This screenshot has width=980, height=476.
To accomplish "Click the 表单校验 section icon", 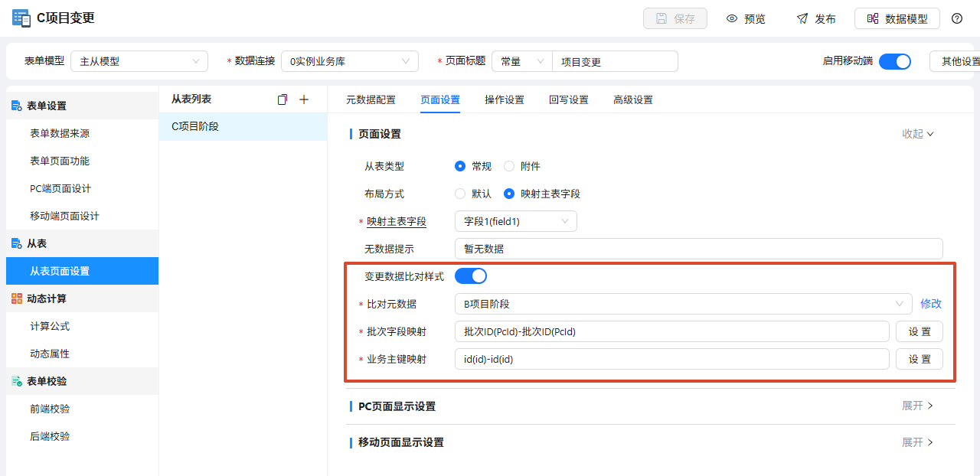I will pyautogui.click(x=17, y=381).
